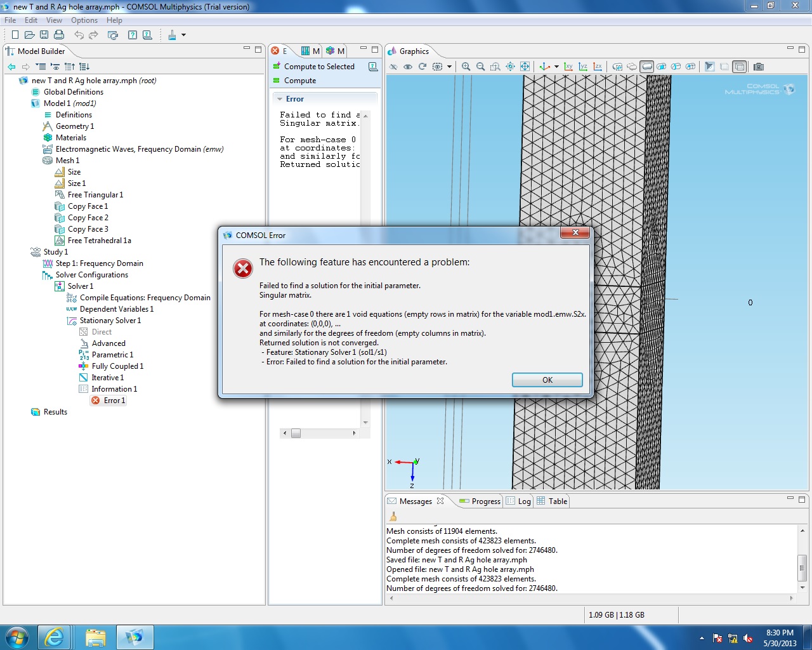Click the Show options eye-list icon
This screenshot has width=812, height=650.
coord(55,67)
